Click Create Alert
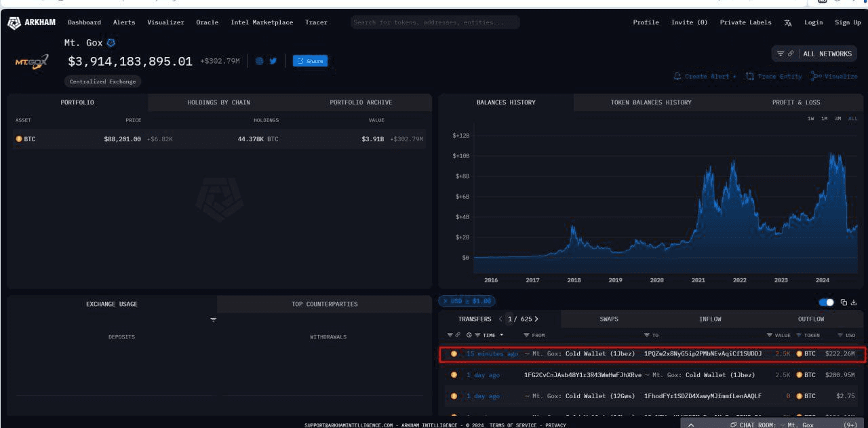Screen dimensions: 868x428 click(705, 77)
